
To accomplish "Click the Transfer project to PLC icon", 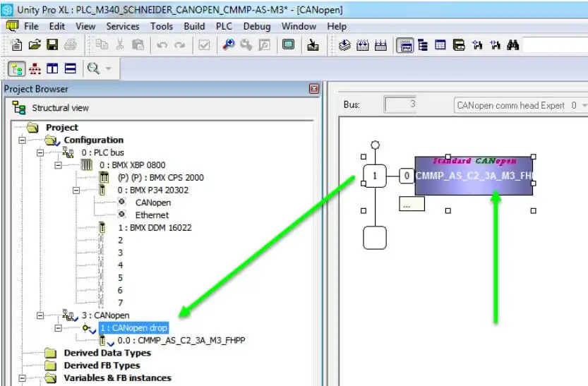I will 313,45.
